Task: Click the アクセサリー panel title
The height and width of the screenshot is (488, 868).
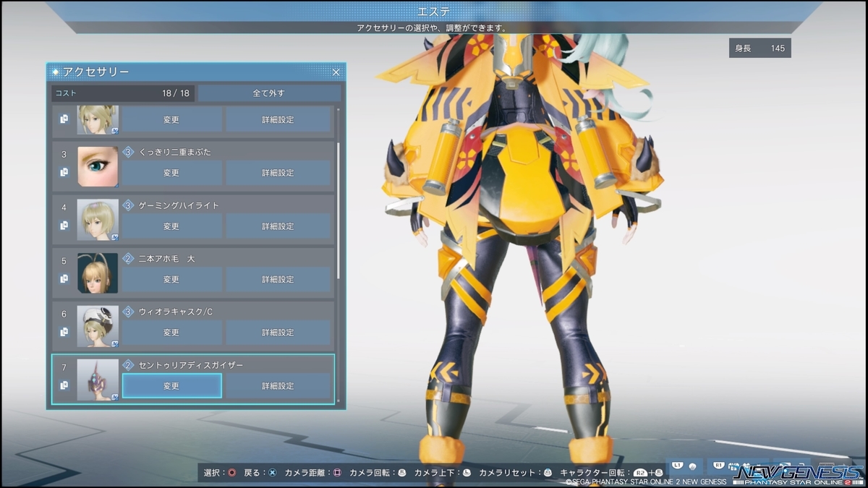Action: [96, 72]
